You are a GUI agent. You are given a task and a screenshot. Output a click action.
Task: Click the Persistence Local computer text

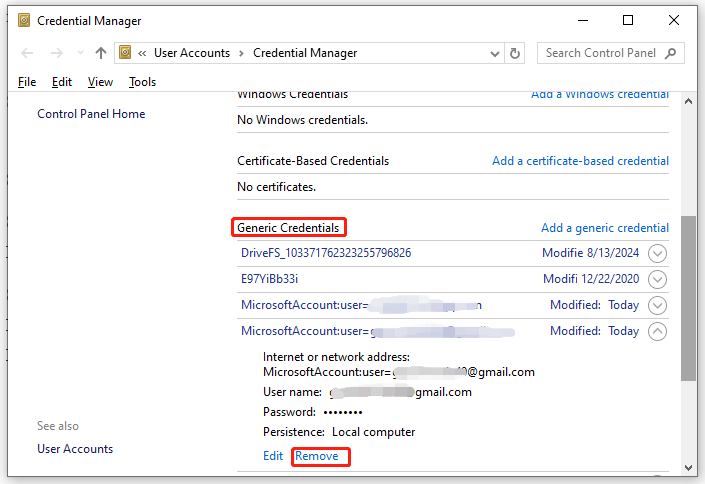(x=339, y=432)
